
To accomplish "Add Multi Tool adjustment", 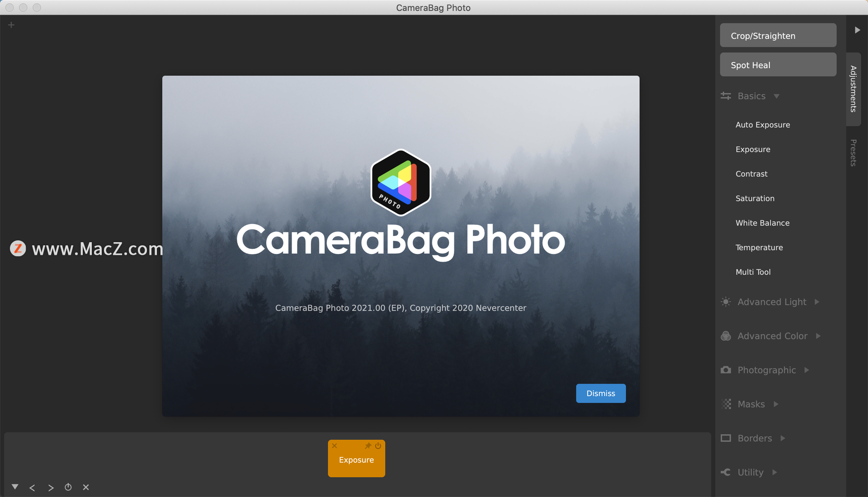I will pyautogui.click(x=753, y=272).
